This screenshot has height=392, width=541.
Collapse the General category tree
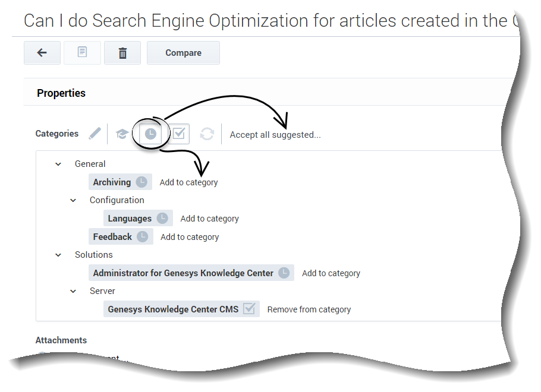coord(58,164)
